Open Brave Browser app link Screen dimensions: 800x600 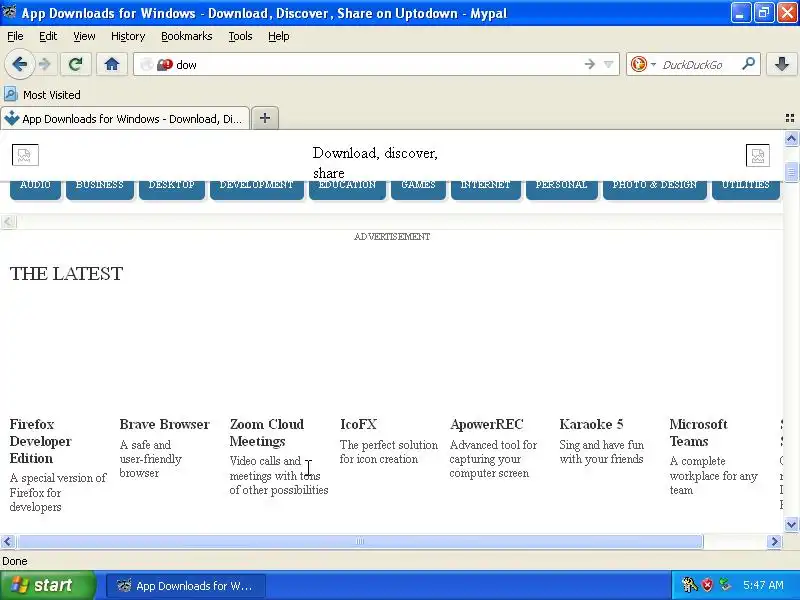164,424
